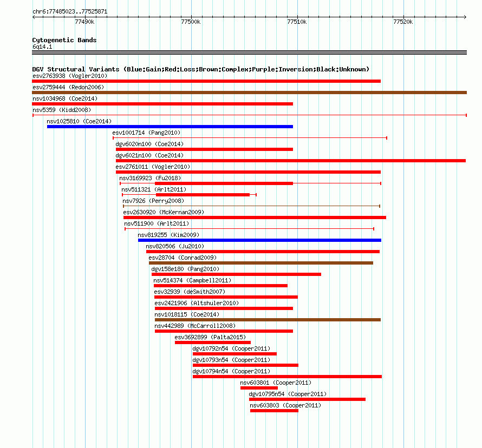
Task: Open esv1001714 (Pang2010) variant label
Action: point(146,133)
